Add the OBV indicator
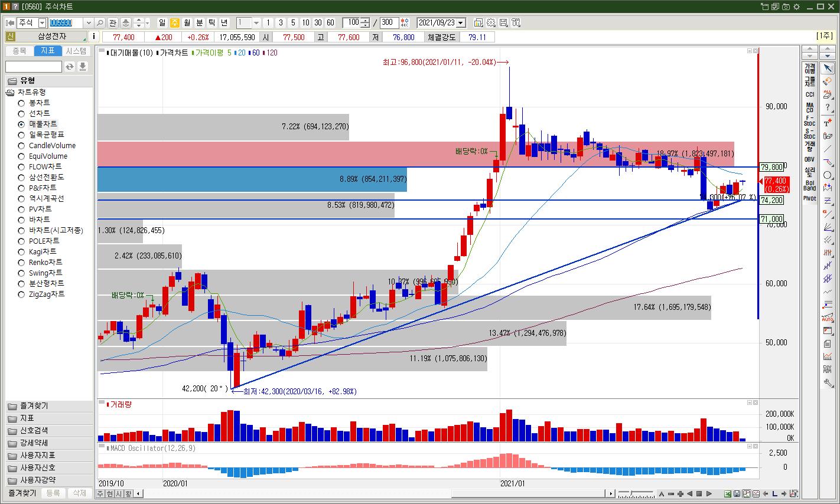The height and width of the screenshot is (504, 840). (809, 159)
